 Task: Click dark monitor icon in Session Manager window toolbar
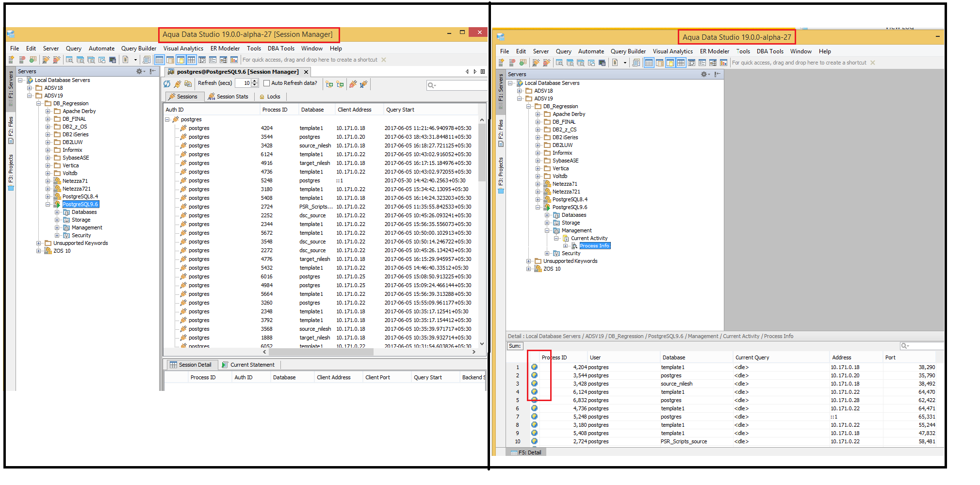[113, 60]
